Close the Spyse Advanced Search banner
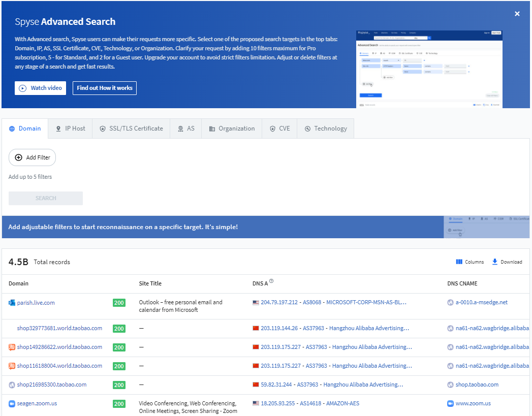 tap(517, 14)
